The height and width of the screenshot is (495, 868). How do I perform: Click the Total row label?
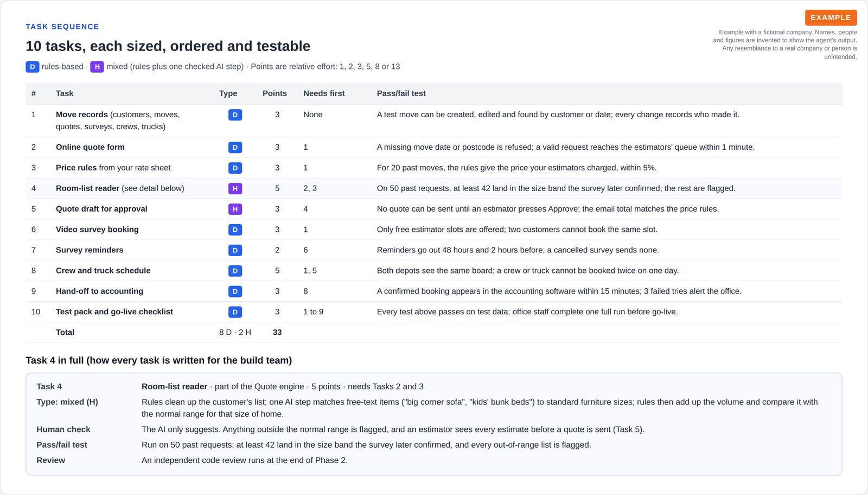[65, 332]
